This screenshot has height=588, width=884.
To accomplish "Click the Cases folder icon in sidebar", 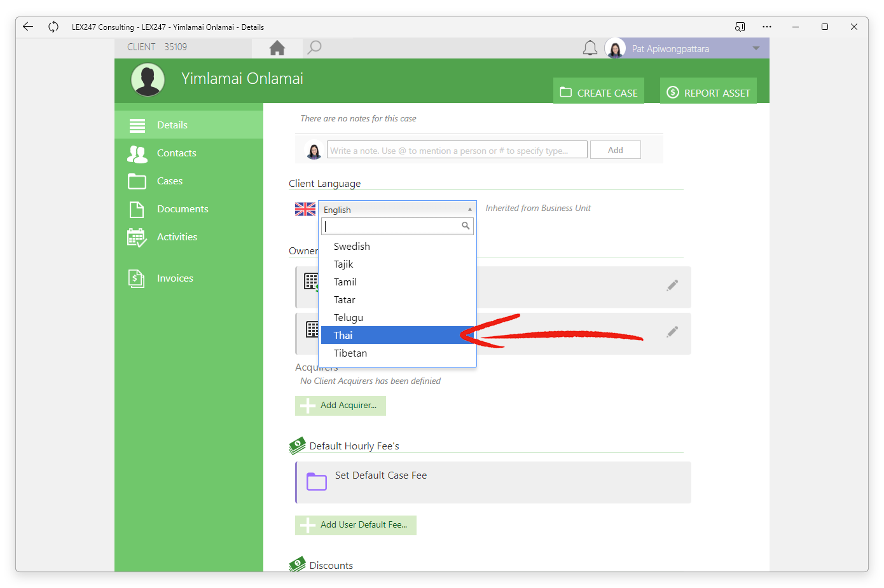I will point(137,181).
